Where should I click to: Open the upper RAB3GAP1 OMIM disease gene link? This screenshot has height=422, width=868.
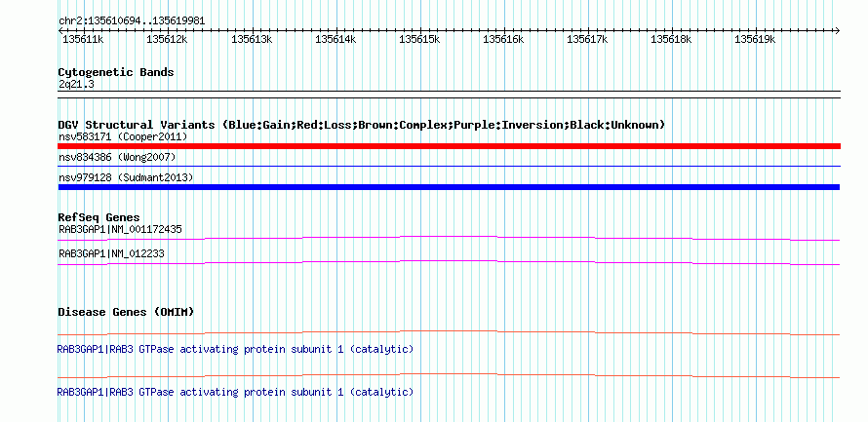[235, 350]
